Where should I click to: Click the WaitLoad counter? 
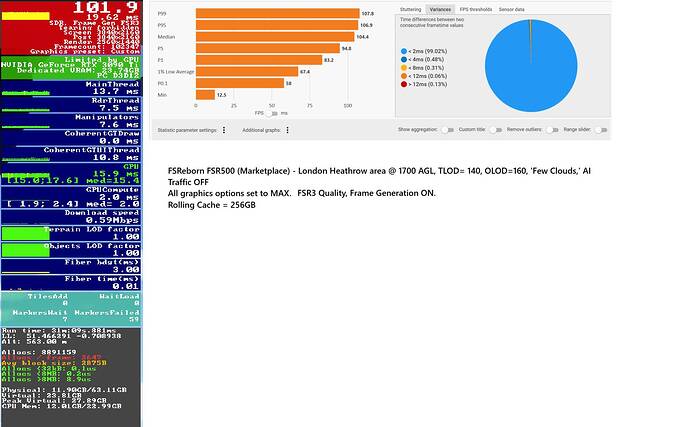pos(119,300)
